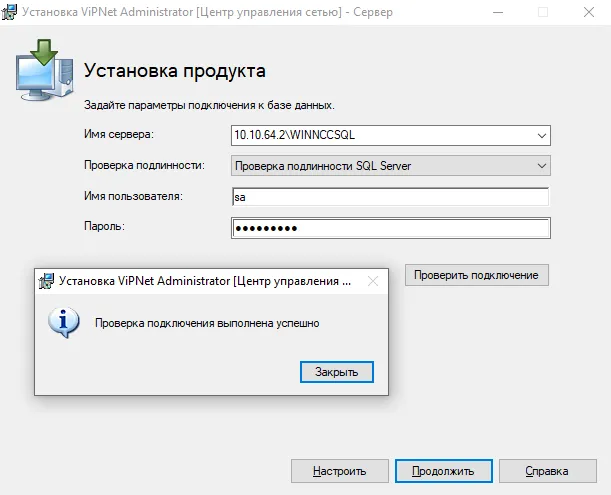Click the Справка button

point(547,471)
